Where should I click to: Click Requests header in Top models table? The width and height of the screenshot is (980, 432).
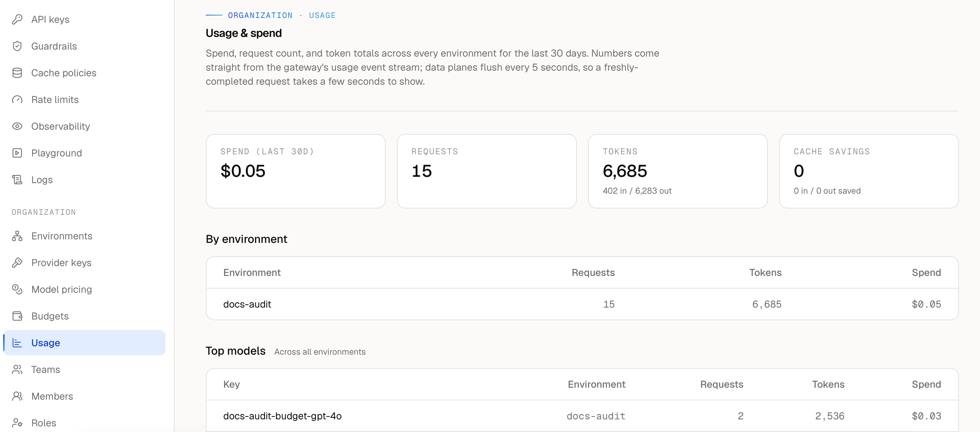(722, 384)
